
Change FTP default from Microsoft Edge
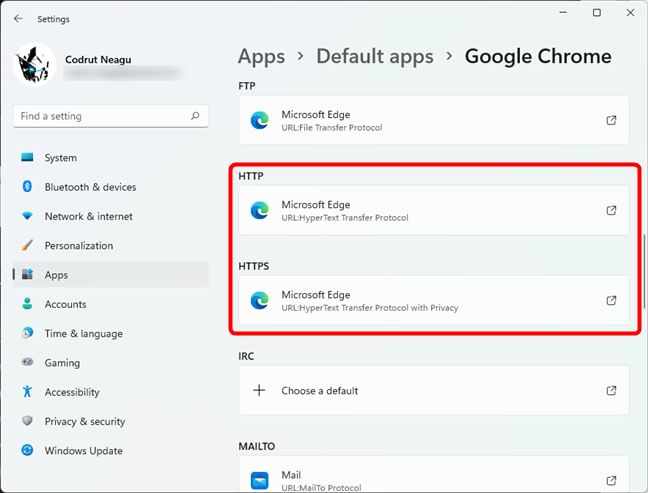coord(434,120)
